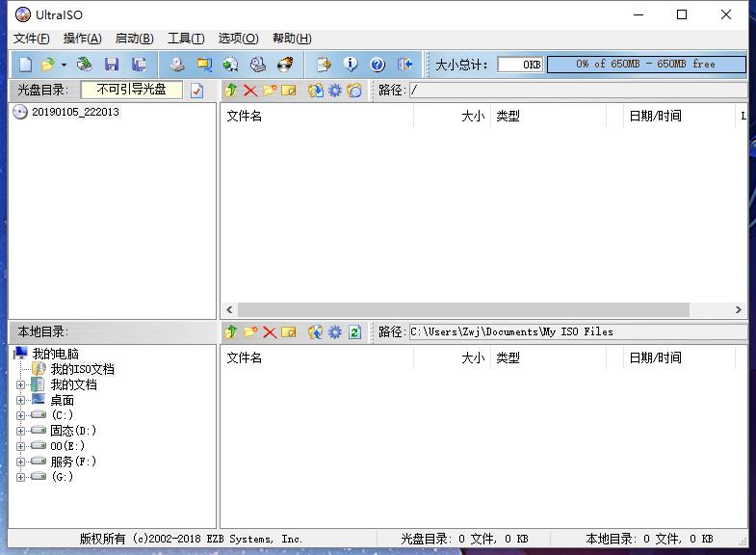Expand the 桌面 tree node

(20, 400)
